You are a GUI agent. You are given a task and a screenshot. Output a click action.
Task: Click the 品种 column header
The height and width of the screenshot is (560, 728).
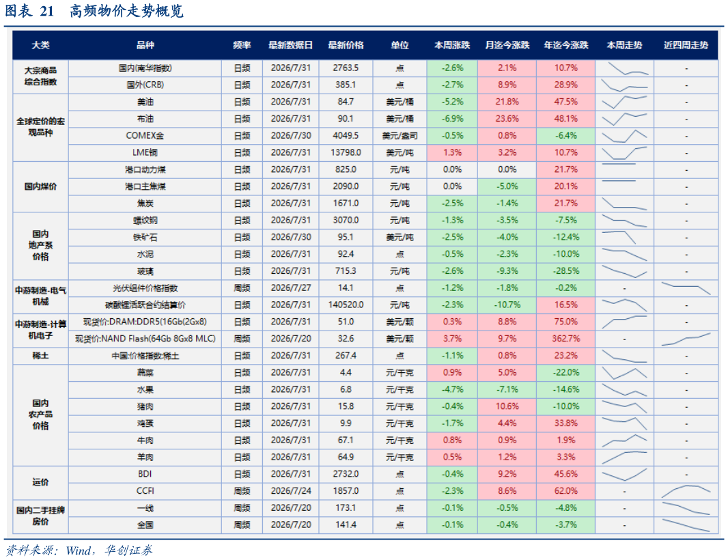click(x=145, y=45)
